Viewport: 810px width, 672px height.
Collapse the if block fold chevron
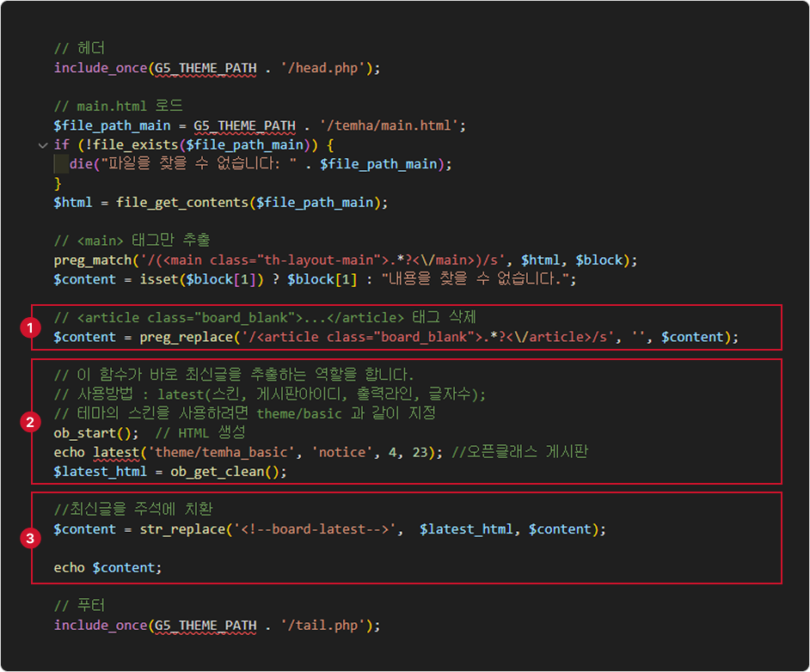point(43,145)
